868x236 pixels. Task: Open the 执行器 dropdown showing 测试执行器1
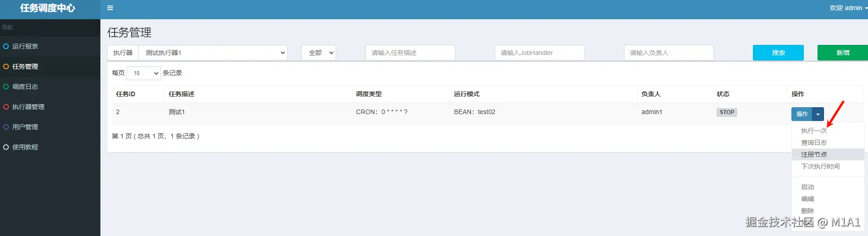click(213, 53)
